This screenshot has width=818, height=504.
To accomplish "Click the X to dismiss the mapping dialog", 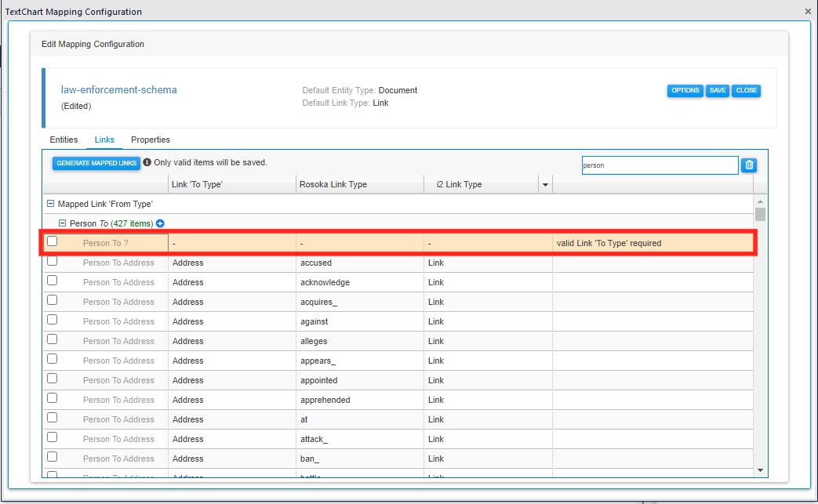I will [x=808, y=11].
